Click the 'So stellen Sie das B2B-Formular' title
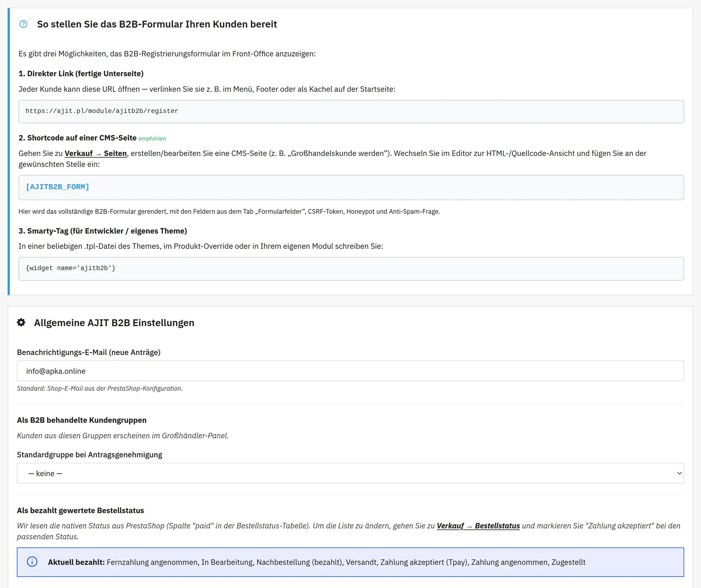 [x=157, y=24]
